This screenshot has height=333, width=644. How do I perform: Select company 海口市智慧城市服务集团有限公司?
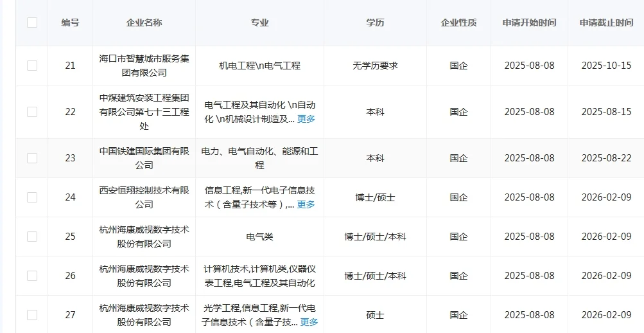144,66
